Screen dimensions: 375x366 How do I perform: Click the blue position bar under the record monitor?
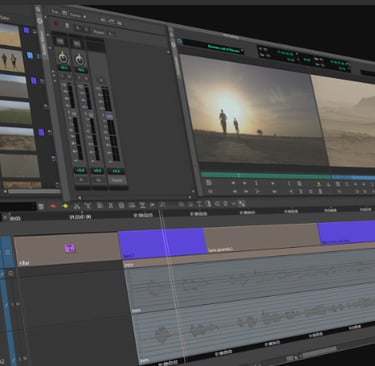pos(353,178)
